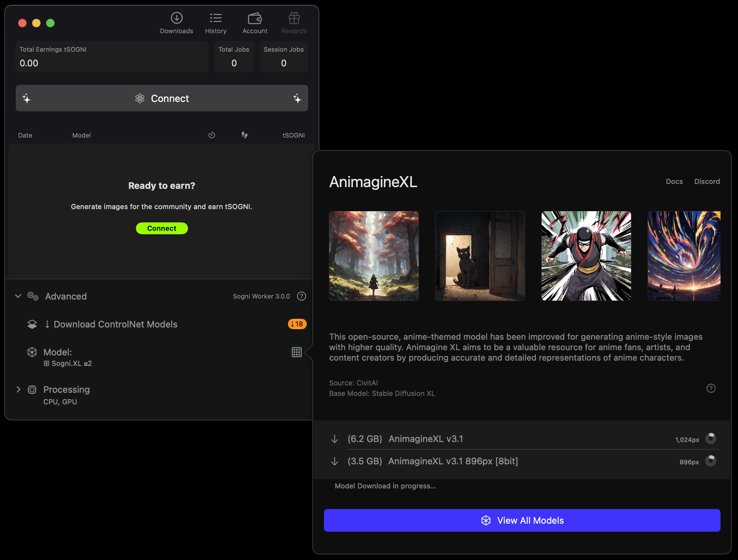Click the duration clock column icon

pos(212,135)
